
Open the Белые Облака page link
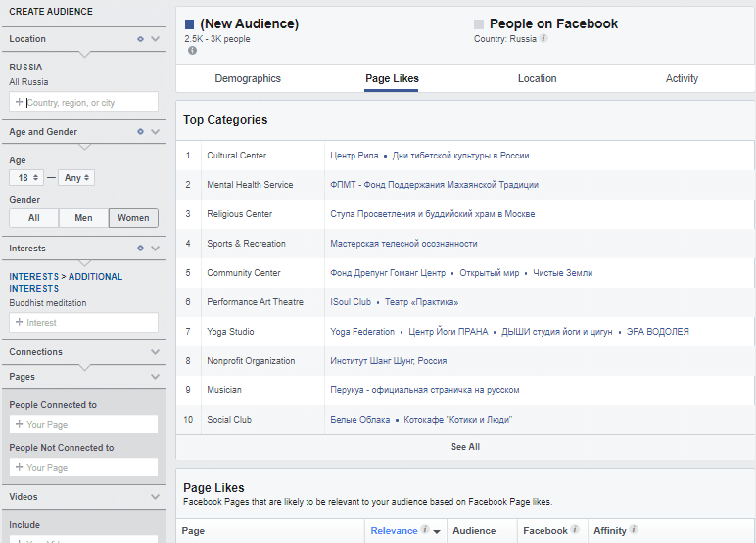[359, 420]
